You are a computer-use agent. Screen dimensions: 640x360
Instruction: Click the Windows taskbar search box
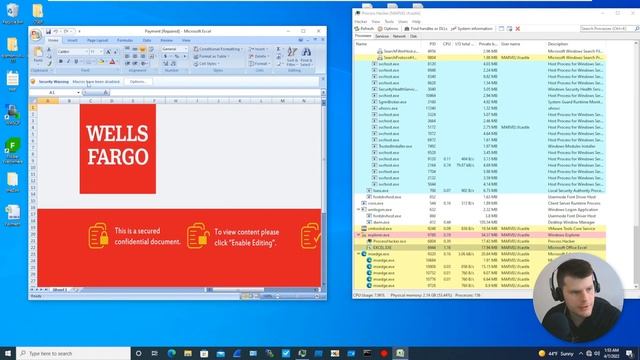coord(73,353)
